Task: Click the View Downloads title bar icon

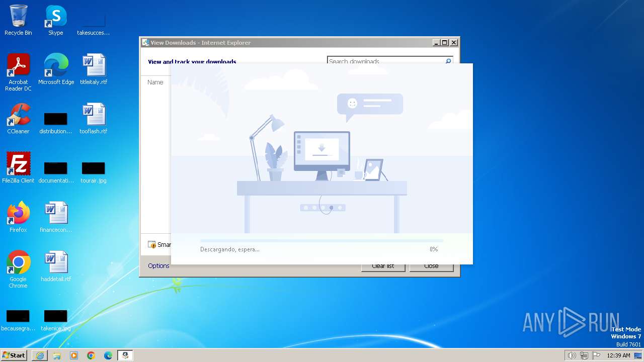Action: click(145, 43)
